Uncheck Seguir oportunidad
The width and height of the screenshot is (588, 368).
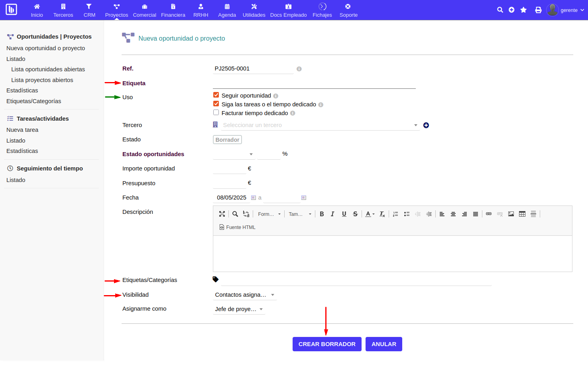click(x=216, y=95)
